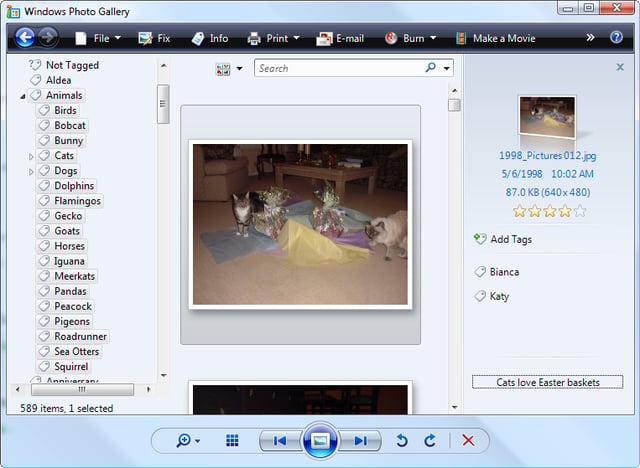Select the Goats tag
The image size is (640, 468).
pyautogui.click(x=59, y=231)
